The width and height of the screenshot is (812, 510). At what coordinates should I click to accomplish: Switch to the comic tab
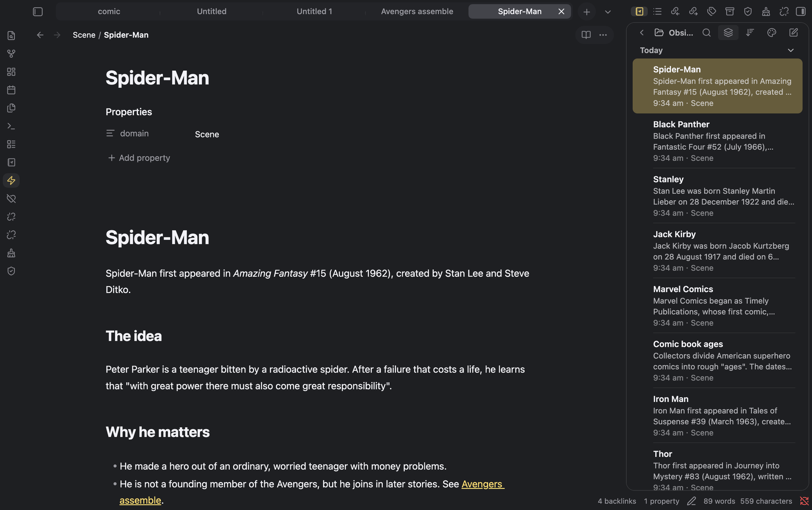(x=109, y=11)
